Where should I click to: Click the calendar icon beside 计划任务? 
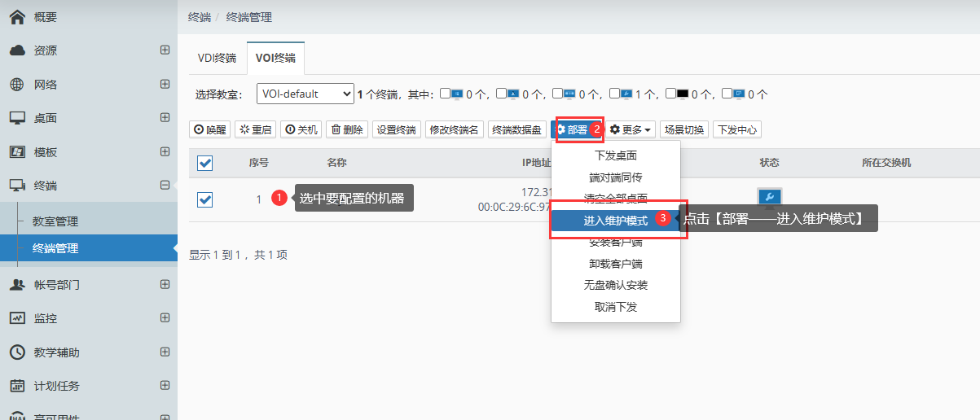(x=16, y=386)
